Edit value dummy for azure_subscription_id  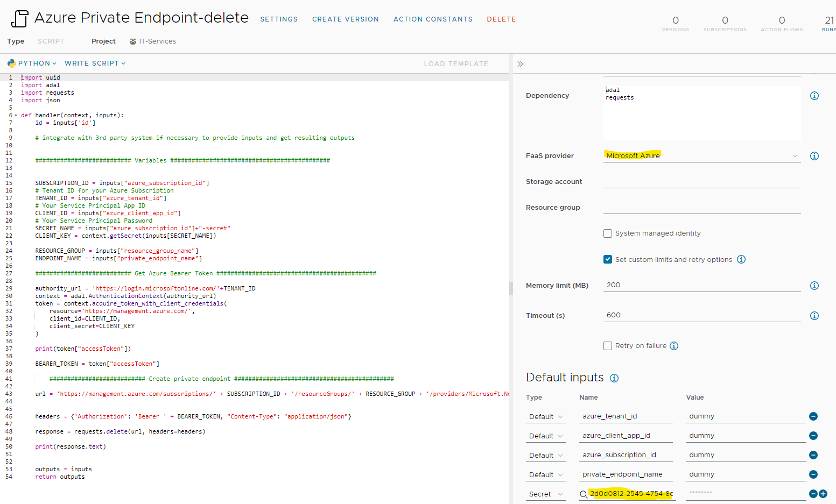[746, 455]
